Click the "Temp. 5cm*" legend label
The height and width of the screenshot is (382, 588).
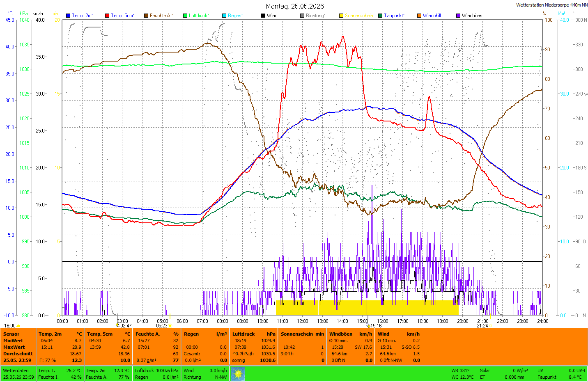[x=123, y=16]
